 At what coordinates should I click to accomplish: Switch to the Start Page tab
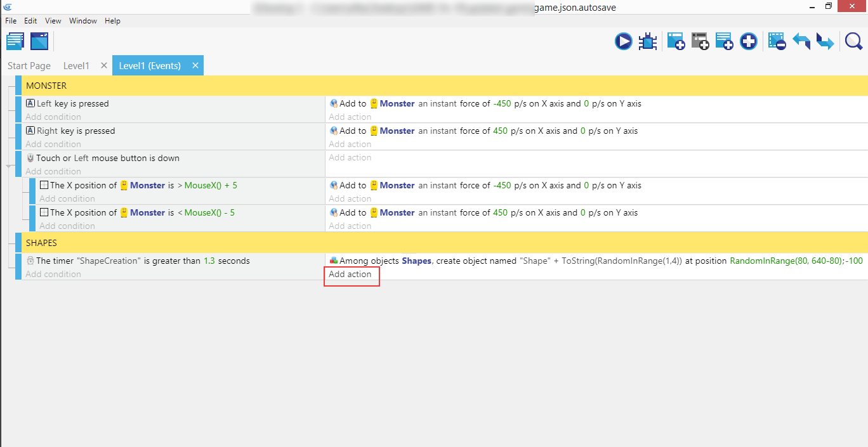(x=29, y=66)
